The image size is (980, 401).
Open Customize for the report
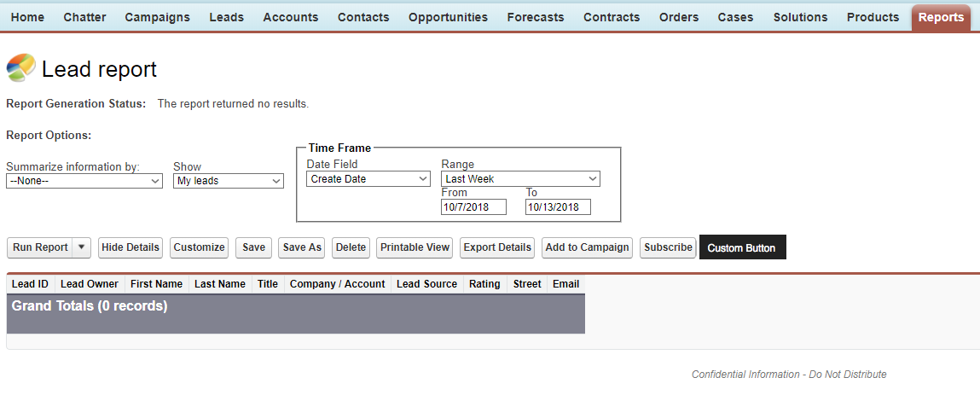(199, 247)
